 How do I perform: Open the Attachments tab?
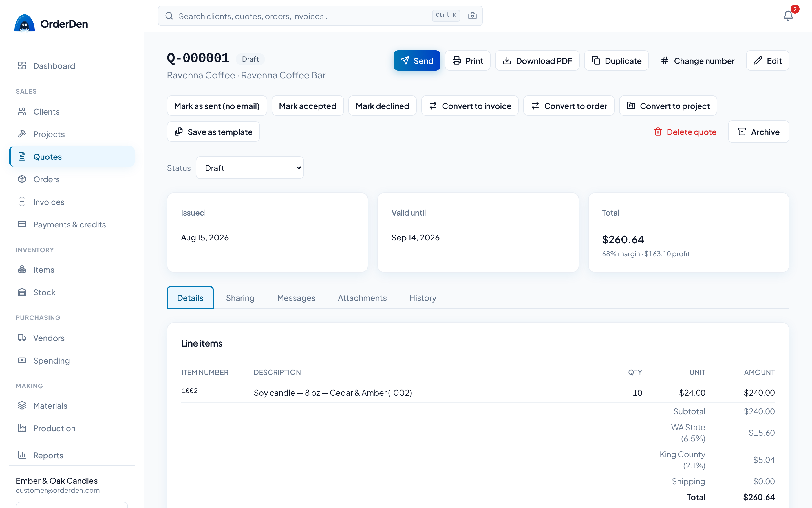click(362, 298)
